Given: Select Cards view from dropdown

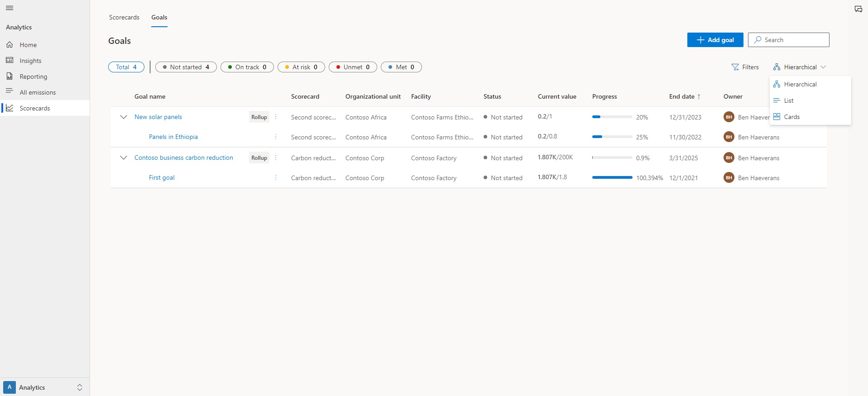Looking at the screenshot, I should click(x=791, y=117).
